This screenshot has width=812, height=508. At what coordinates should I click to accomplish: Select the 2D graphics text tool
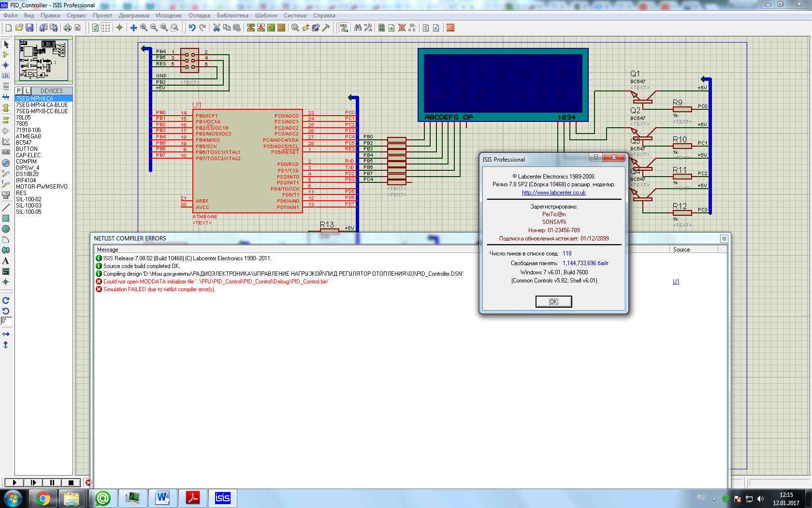tap(6, 261)
